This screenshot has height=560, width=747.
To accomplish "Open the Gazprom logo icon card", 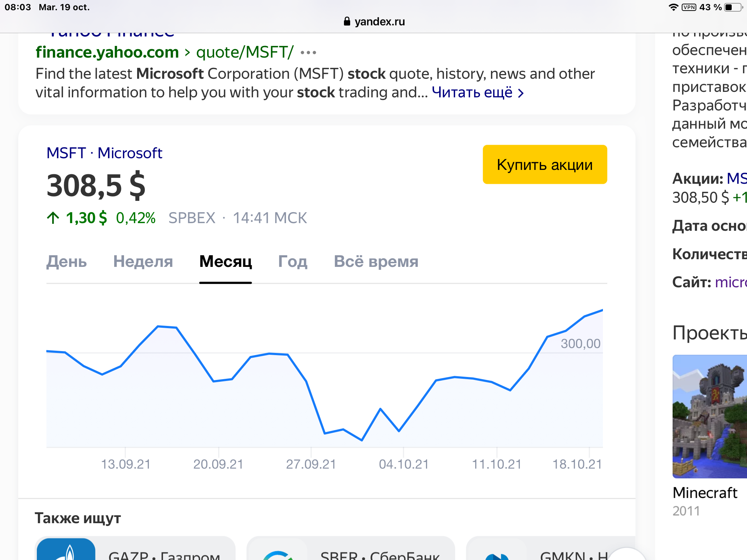I will (66, 549).
